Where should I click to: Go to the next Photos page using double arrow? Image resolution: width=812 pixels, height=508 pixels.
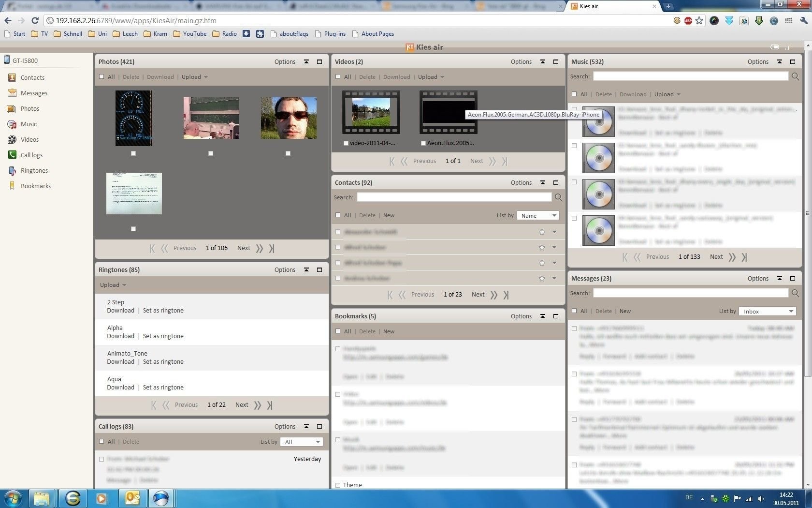[260, 248]
